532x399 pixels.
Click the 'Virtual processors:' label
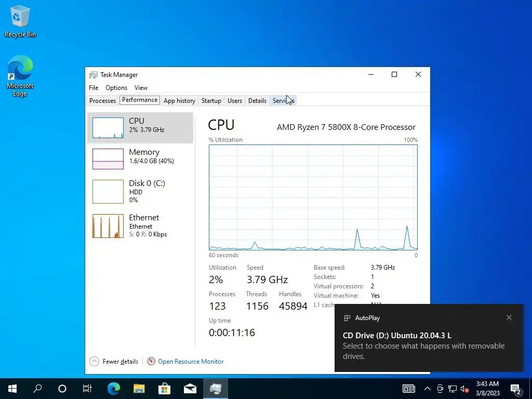click(x=338, y=286)
